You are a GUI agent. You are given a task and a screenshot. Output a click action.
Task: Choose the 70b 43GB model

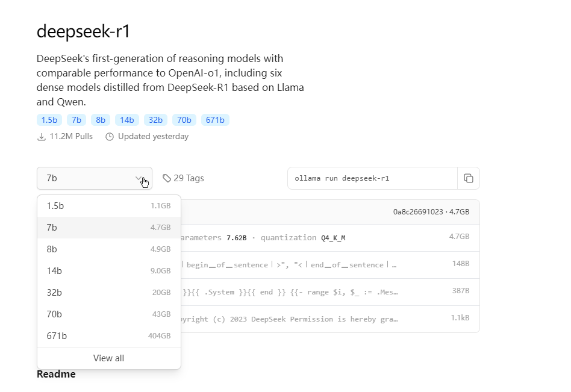(x=109, y=314)
